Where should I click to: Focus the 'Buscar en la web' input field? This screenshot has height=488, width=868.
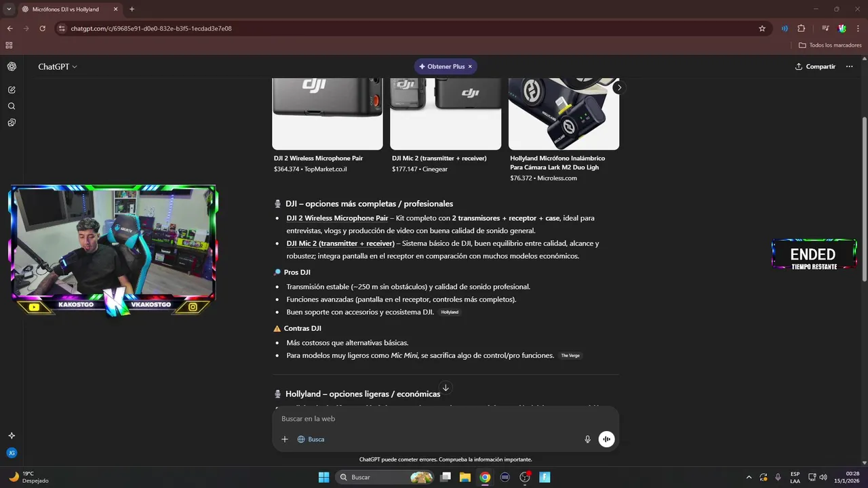[x=446, y=419]
